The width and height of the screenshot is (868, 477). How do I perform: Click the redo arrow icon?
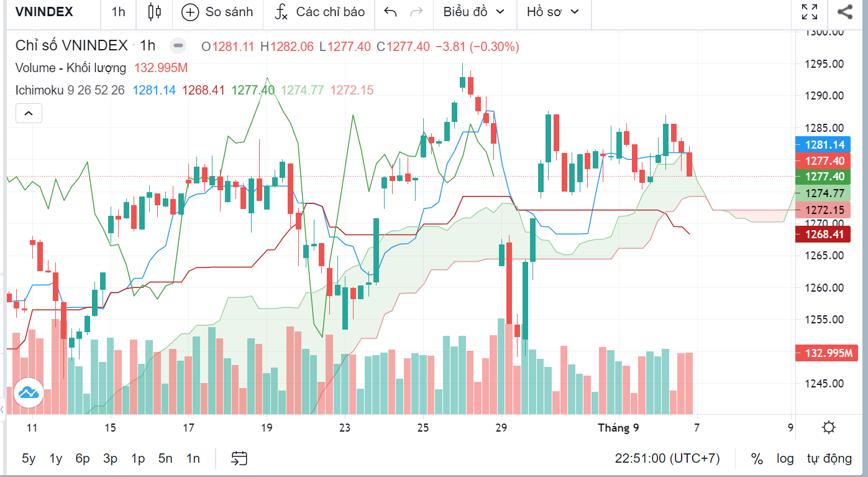[x=417, y=12]
